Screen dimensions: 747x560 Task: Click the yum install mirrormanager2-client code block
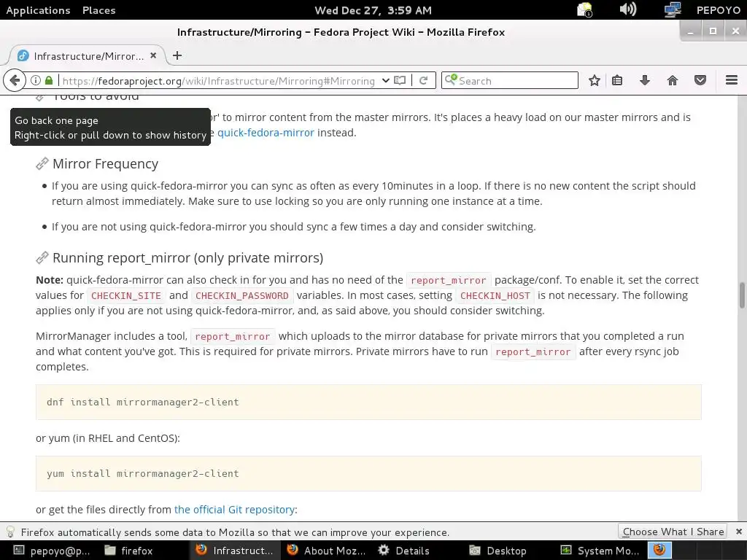click(x=368, y=473)
